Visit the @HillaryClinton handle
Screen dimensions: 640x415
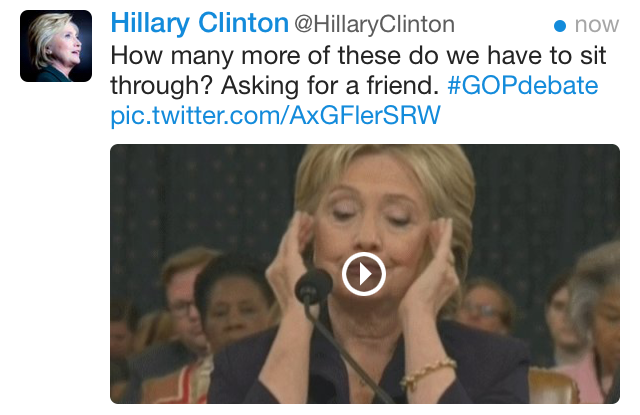coord(374,24)
